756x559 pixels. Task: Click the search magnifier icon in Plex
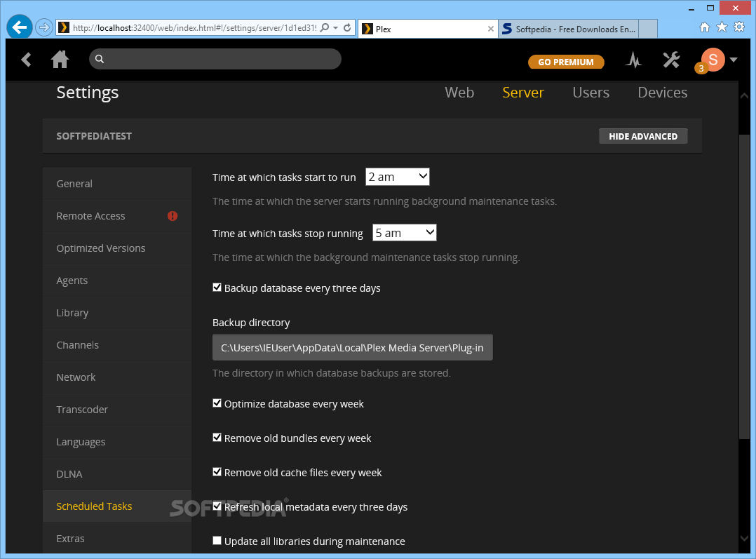(x=100, y=59)
